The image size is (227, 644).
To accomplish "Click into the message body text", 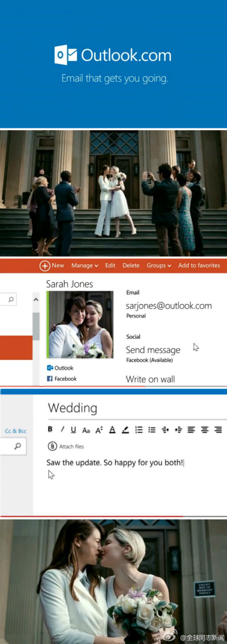I will tap(115, 462).
